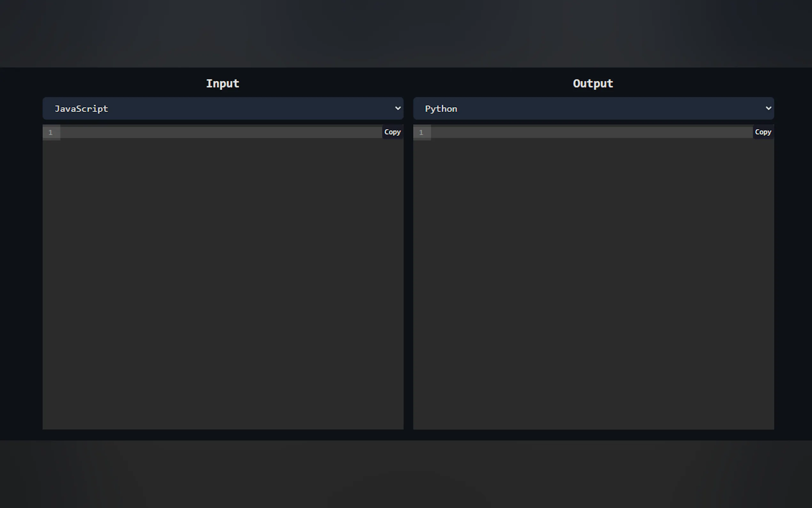
Task: Open the JavaScript input language dropdown
Action: tap(223, 108)
